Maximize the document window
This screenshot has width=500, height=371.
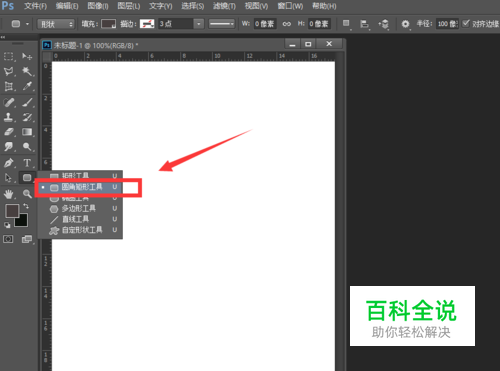coord(308,44)
